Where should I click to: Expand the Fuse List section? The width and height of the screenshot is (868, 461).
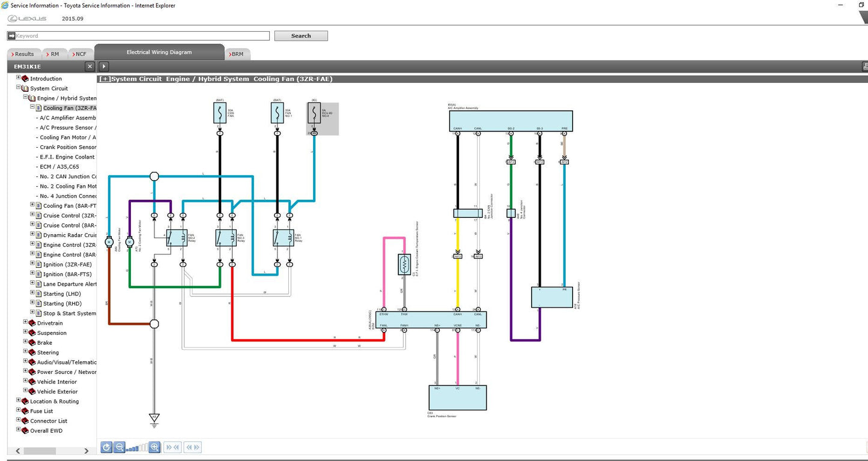(x=19, y=411)
